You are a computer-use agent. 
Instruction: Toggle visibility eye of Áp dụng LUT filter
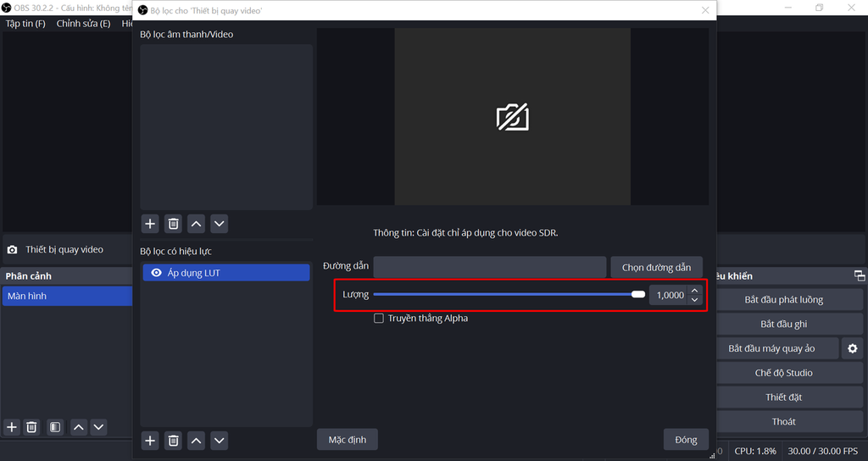click(x=156, y=273)
